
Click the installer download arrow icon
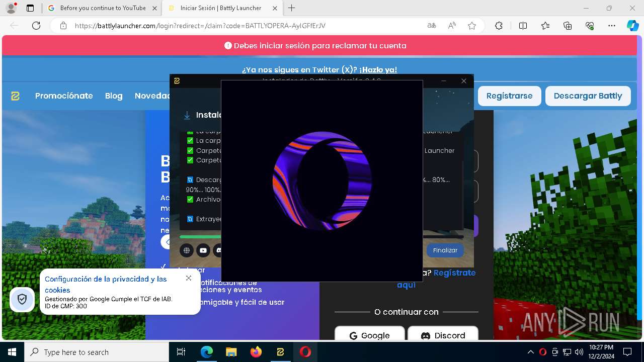(187, 115)
